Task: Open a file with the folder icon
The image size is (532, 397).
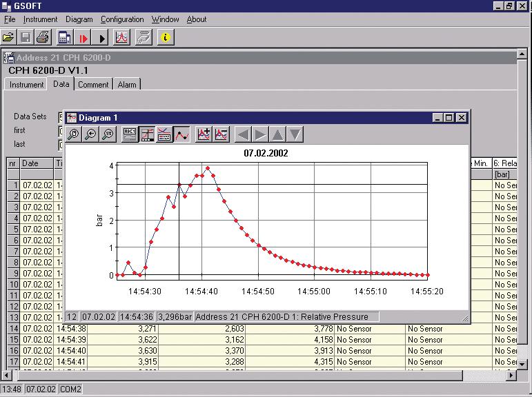Action: coord(8,37)
